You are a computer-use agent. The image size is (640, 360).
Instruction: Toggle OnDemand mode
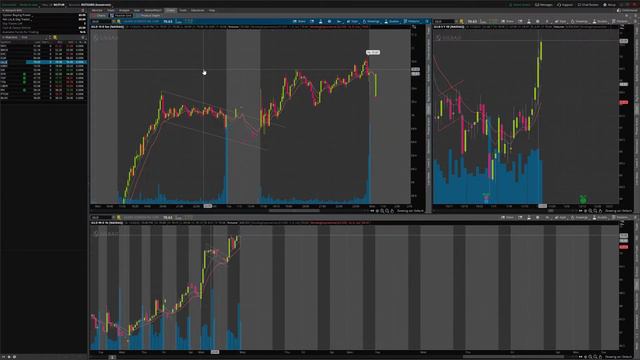tap(628, 10)
